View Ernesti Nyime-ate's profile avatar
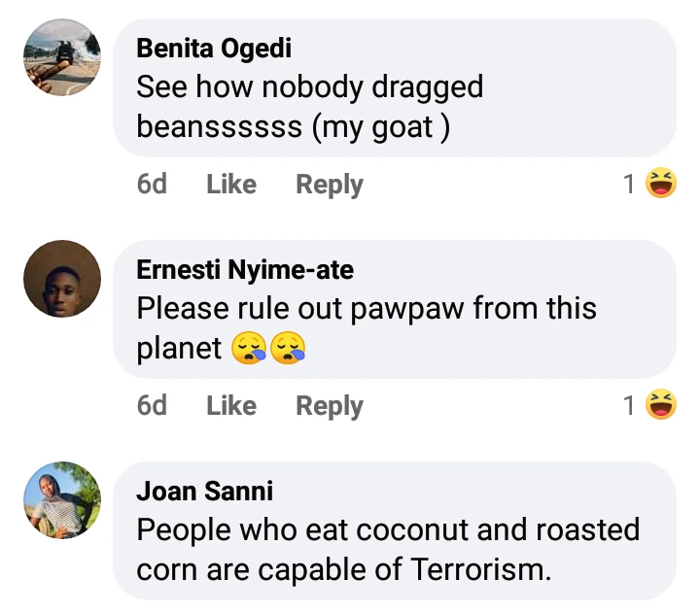This screenshot has width=700, height=613. pos(62,279)
